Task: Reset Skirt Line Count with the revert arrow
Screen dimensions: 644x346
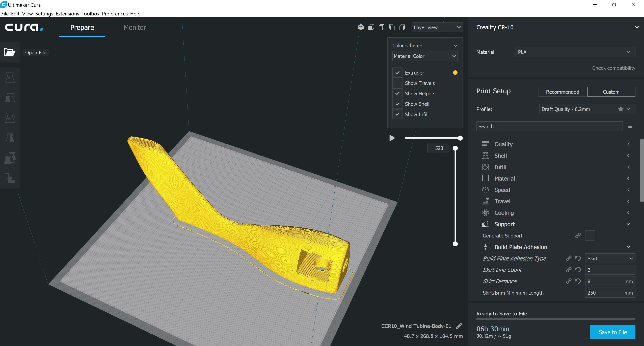Action: (x=578, y=270)
